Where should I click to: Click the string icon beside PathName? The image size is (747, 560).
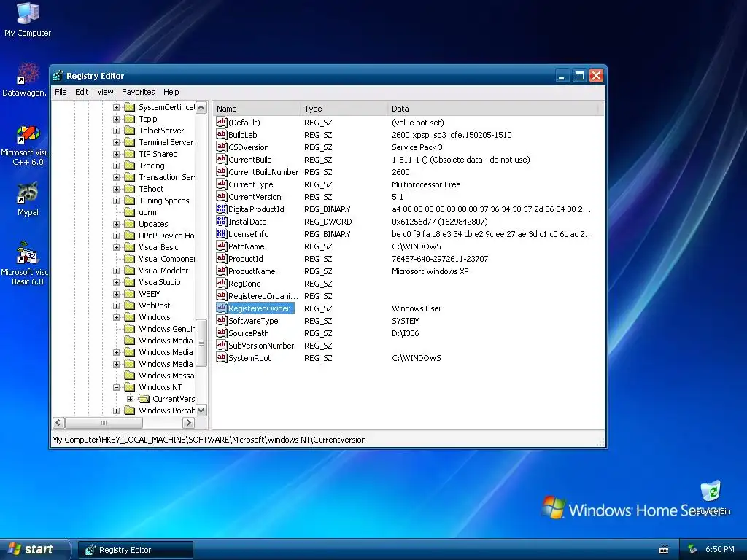(222, 246)
